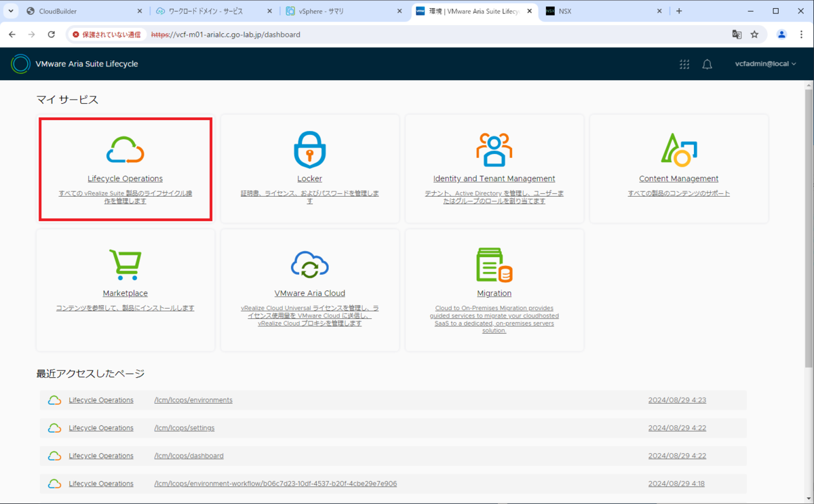Click the Marketplace description コンテンツを参照して text
The height and width of the screenshot is (504, 814).
pos(125,308)
